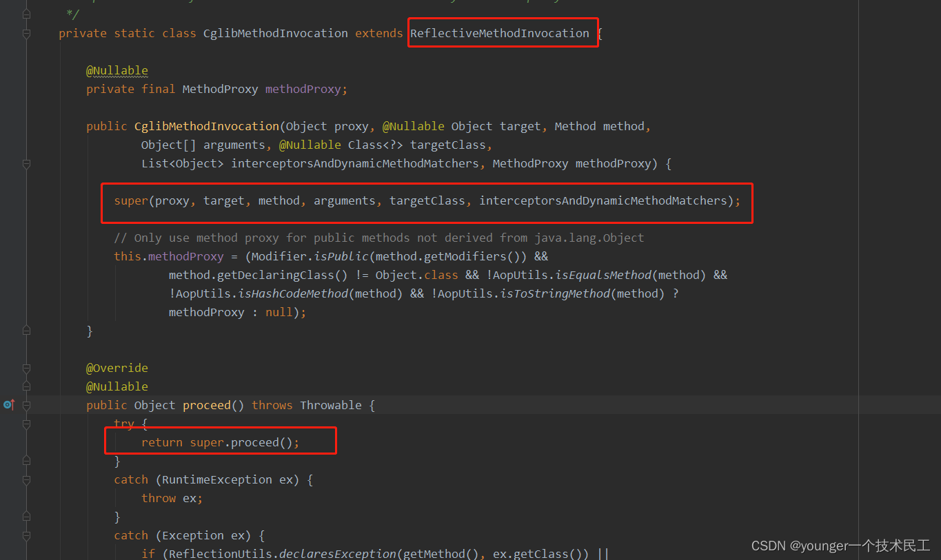
Task: Click the 'null' literal
Action: point(279,312)
